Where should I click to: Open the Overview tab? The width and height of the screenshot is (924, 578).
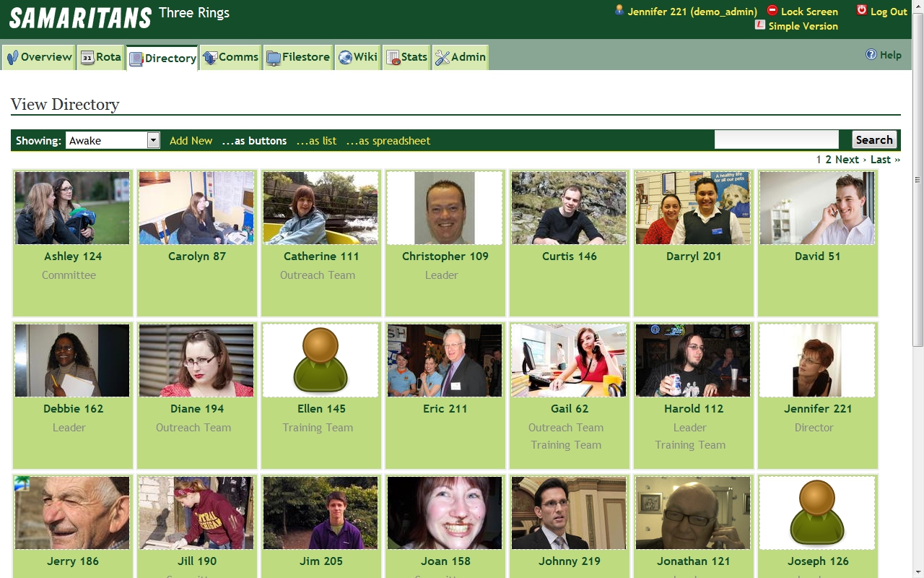[x=39, y=57]
